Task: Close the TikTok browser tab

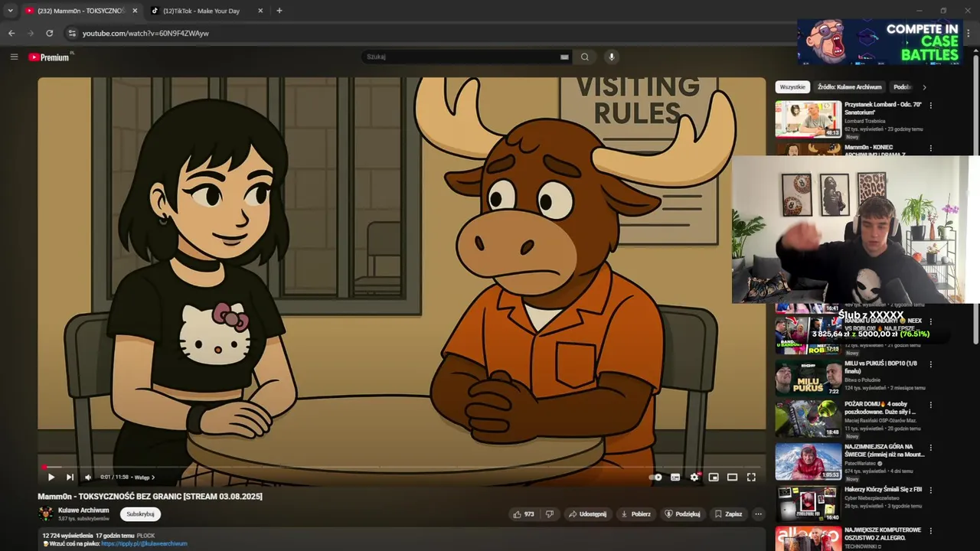Action: pyautogui.click(x=260, y=11)
